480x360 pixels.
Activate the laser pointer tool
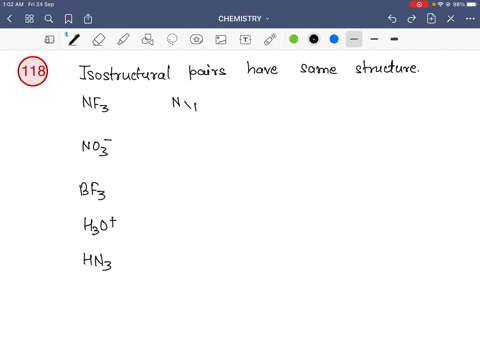coord(270,39)
